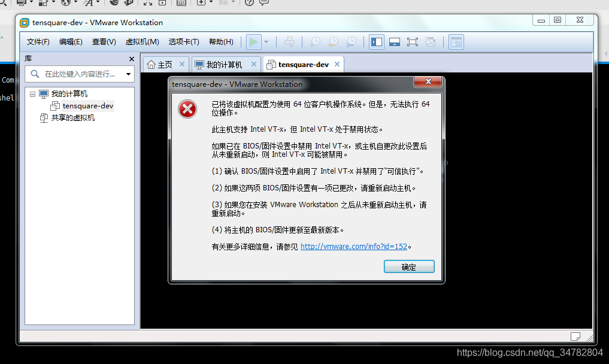Click the status bar message icon
This screenshot has height=364, width=609.
pyautogui.click(x=575, y=336)
